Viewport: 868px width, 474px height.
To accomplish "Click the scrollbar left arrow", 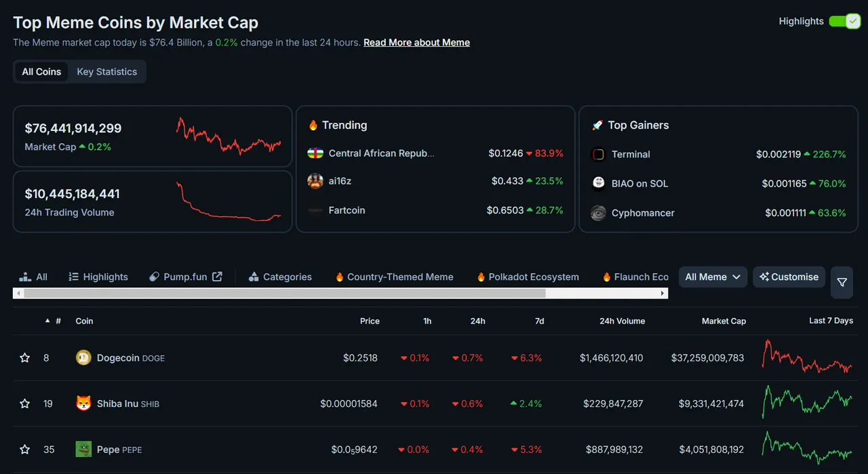I will coord(18,294).
